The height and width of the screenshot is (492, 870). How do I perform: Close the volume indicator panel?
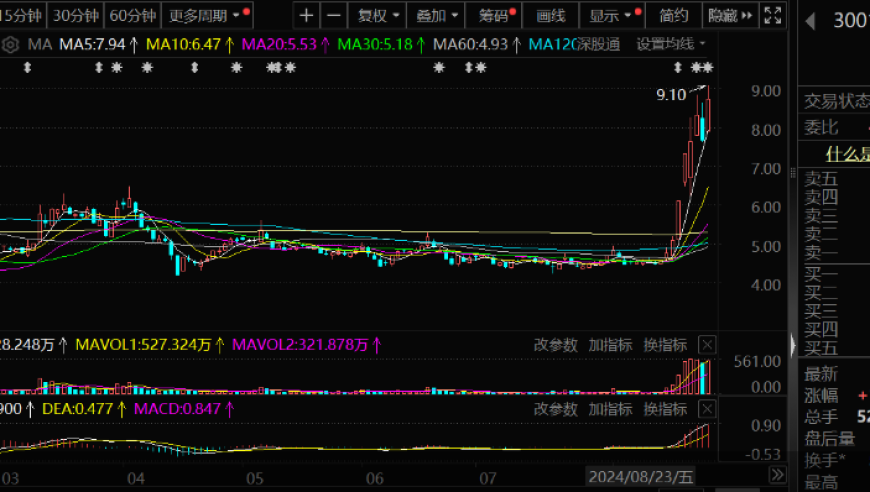click(x=707, y=345)
